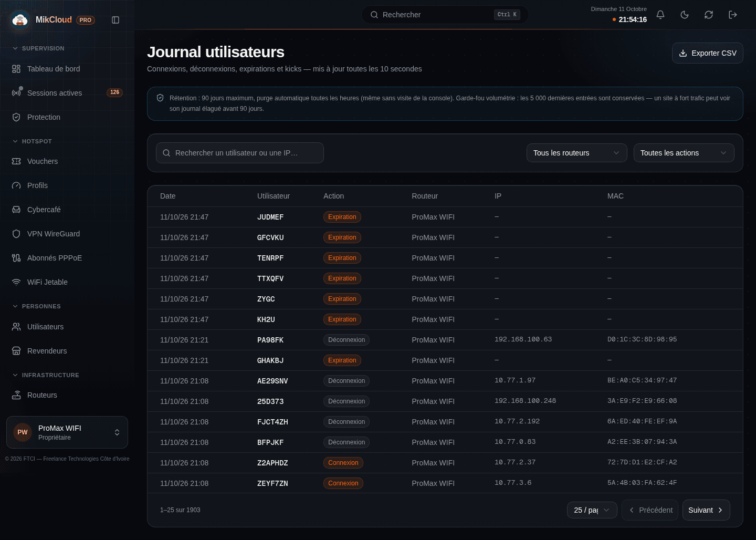Viewport: 756px width, 540px height.
Task: Click the Connexion badge for ZEYF7ZN
Action: click(x=343, y=483)
